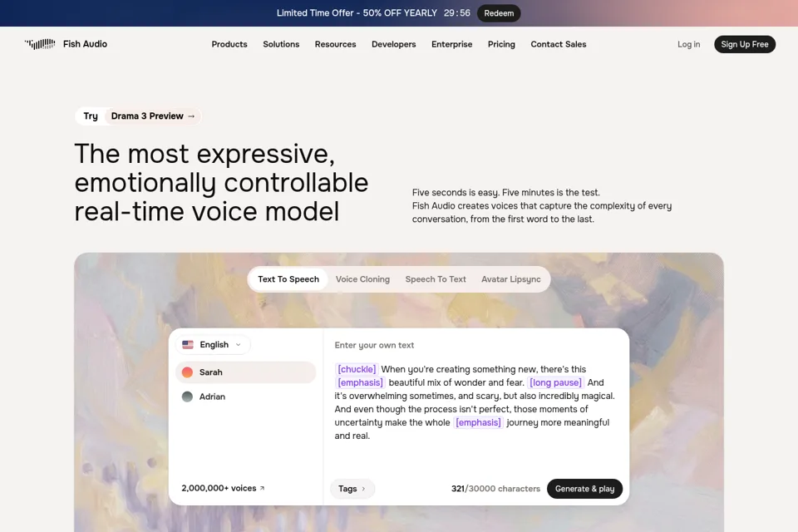The height and width of the screenshot is (532, 798).
Task: Open the Enterprise menu item
Action: [x=452, y=44]
